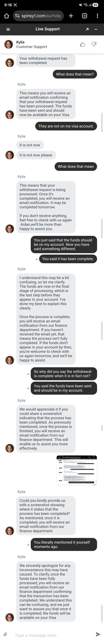The image size is (104, 644).
Task: Tap the browser home icon
Action: 6,16
